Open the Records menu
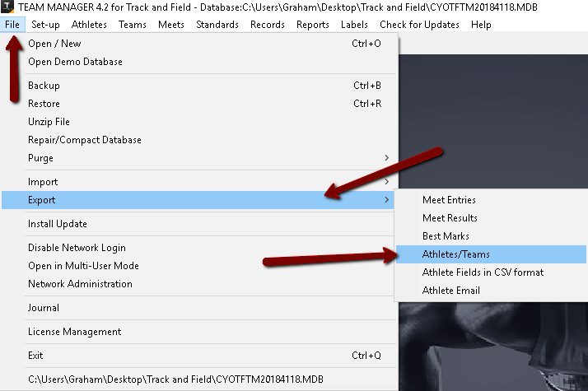Screen dimensions: 588x391 268,25
